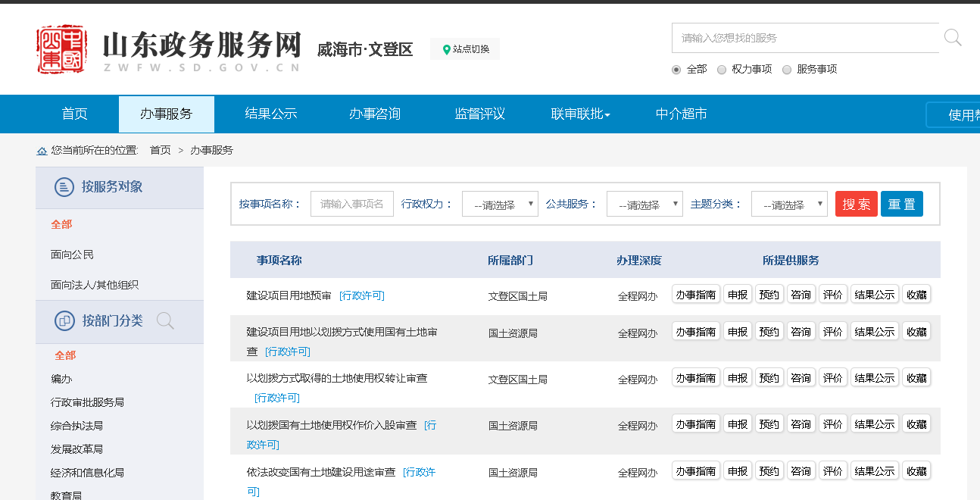Click the magnifier search icon at top right
The height and width of the screenshot is (500, 980).
click(952, 38)
